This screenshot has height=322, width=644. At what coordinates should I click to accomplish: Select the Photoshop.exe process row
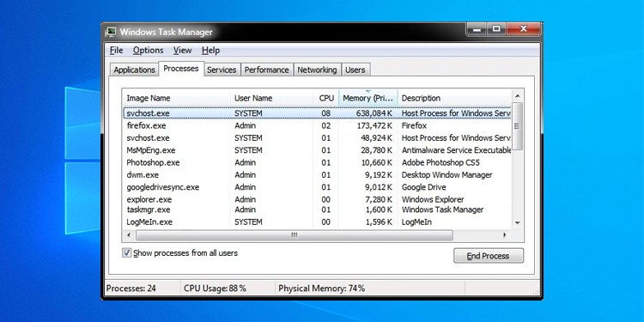pos(317,162)
